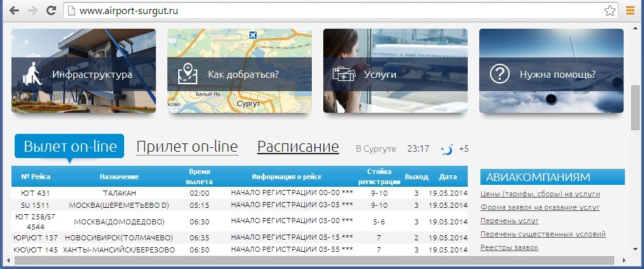Open the Chrome hamburger menu

point(630,11)
